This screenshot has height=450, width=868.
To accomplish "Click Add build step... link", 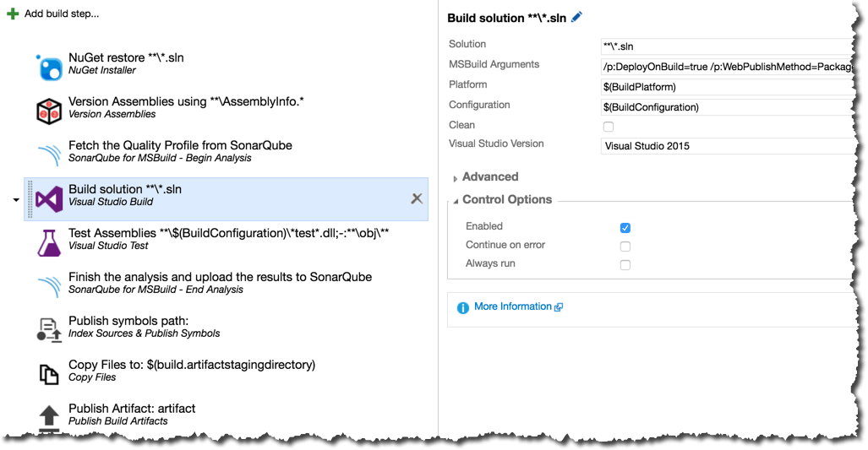I will (62, 14).
